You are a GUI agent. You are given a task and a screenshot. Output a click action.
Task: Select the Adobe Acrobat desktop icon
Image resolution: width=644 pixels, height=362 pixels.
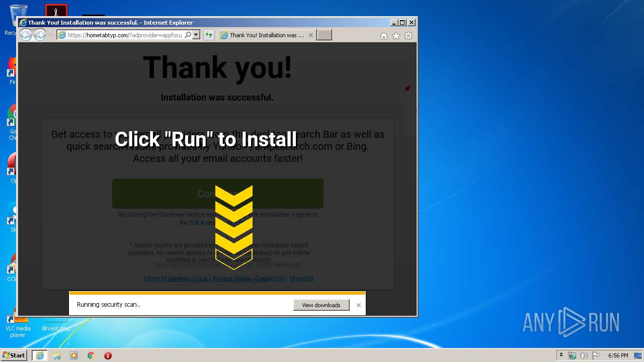point(56,11)
